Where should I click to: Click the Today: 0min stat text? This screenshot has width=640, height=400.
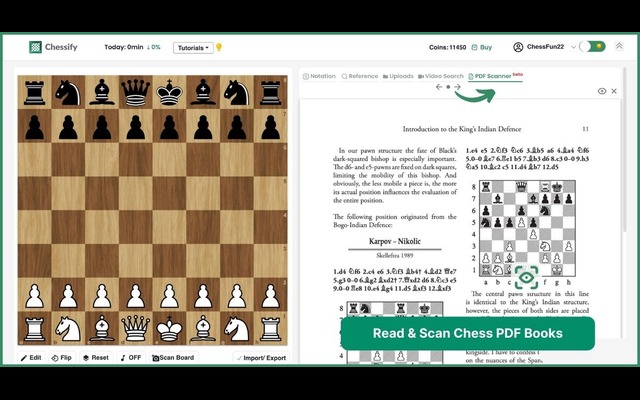click(124, 47)
